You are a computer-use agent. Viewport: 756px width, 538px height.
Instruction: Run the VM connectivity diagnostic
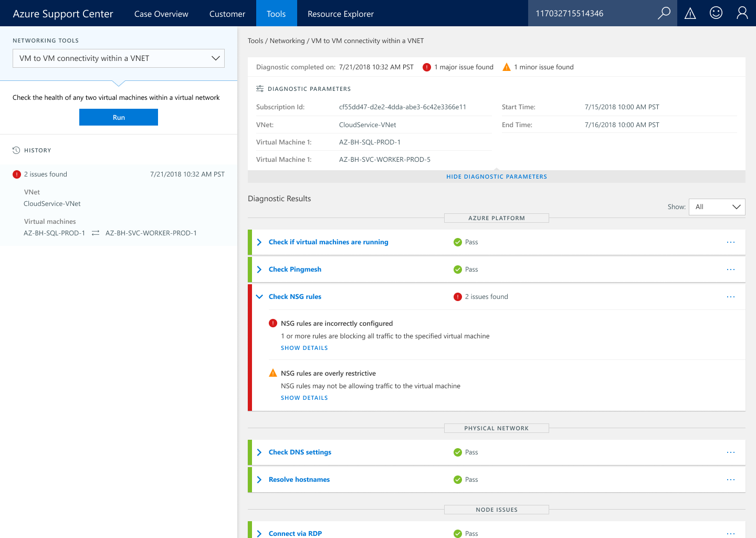[x=119, y=117]
